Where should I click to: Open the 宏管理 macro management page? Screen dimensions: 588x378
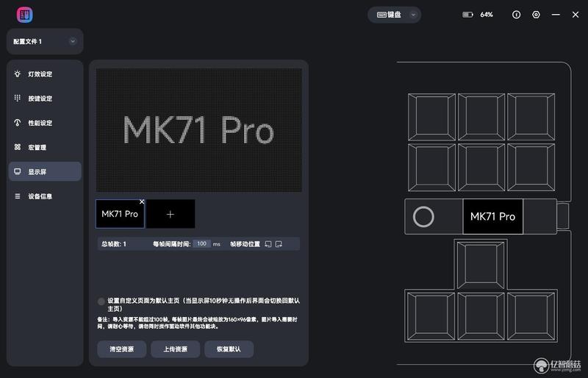[45, 147]
